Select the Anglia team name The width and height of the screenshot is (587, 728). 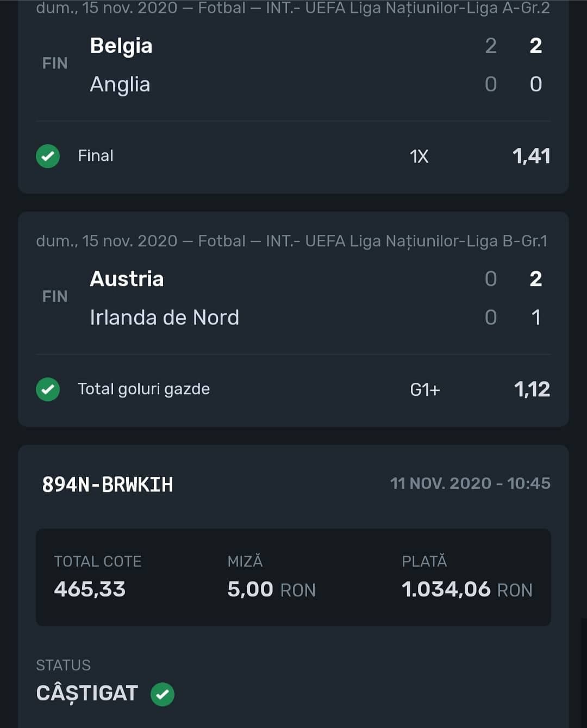pyautogui.click(x=120, y=84)
